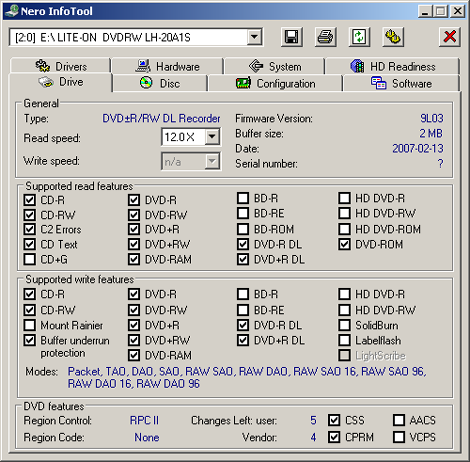This screenshot has width=470, height=462.
Task: Click the Save (floppy disk) toolbar icon
Action: coord(291,37)
